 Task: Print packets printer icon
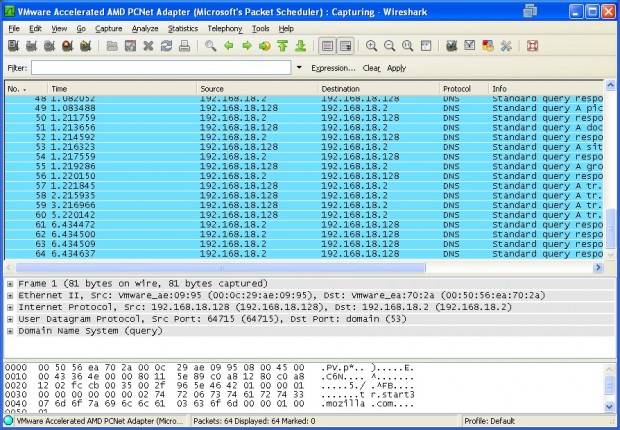click(x=184, y=46)
